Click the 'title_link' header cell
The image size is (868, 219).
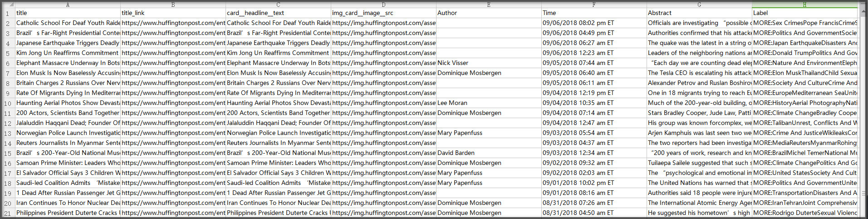pos(173,13)
